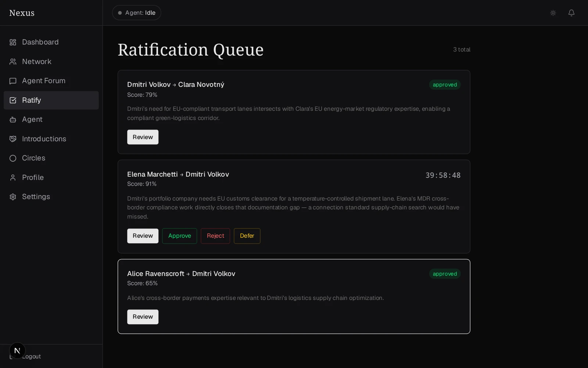Review the Elena Marchetti introduction
Image resolution: width=588 pixels, height=368 pixels.
pos(143,236)
